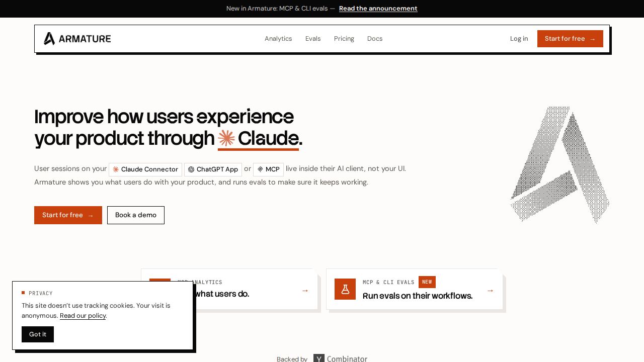Open the Docs nav item
The width and height of the screenshot is (644, 362).
[375, 39]
